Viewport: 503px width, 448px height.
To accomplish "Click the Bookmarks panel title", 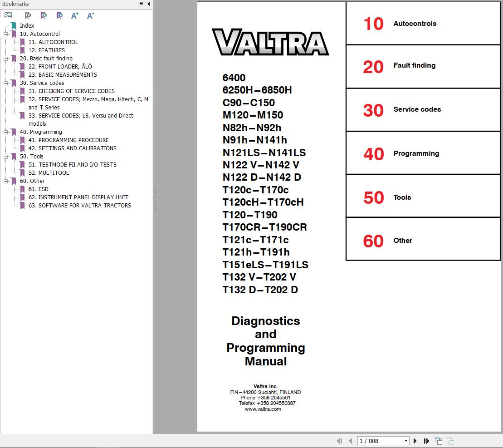I will click(x=15, y=4).
